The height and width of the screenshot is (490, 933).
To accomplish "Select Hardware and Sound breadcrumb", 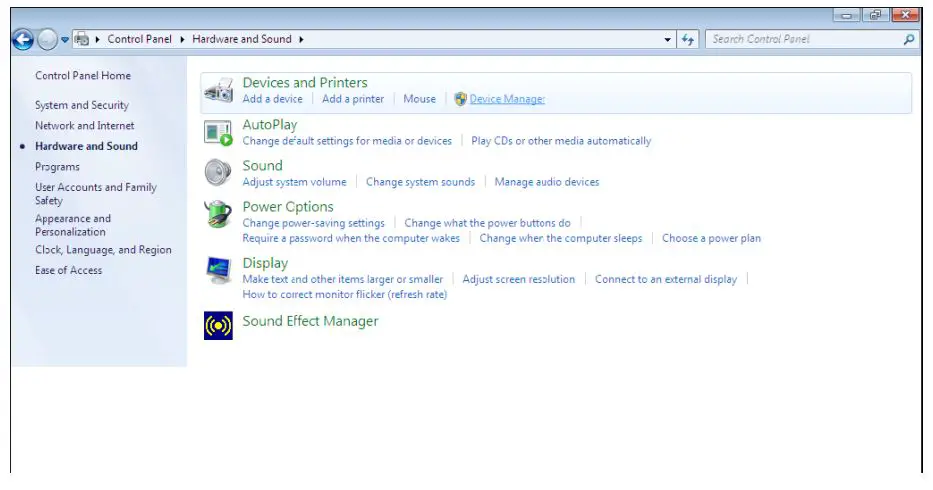I will tap(242, 39).
